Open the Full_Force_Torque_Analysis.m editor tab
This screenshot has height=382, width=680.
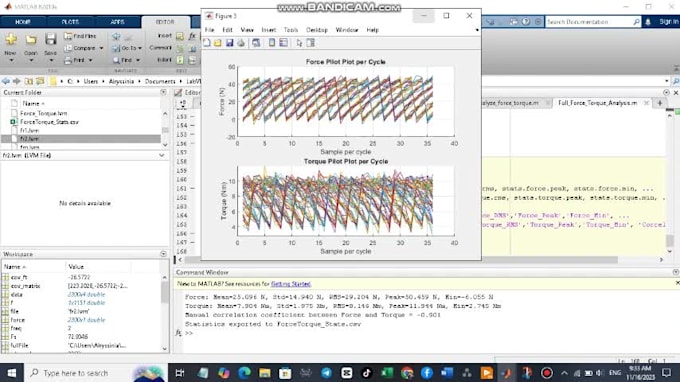[x=598, y=103]
